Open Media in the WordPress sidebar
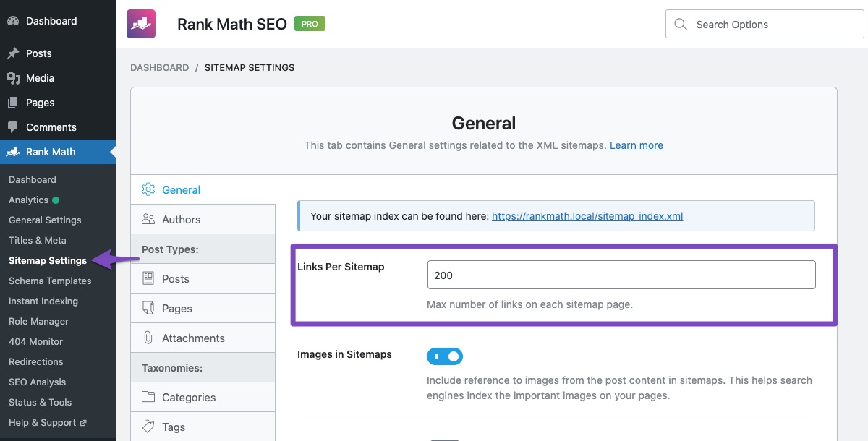Image resolution: width=868 pixels, height=441 pixels. click(40, 78)
